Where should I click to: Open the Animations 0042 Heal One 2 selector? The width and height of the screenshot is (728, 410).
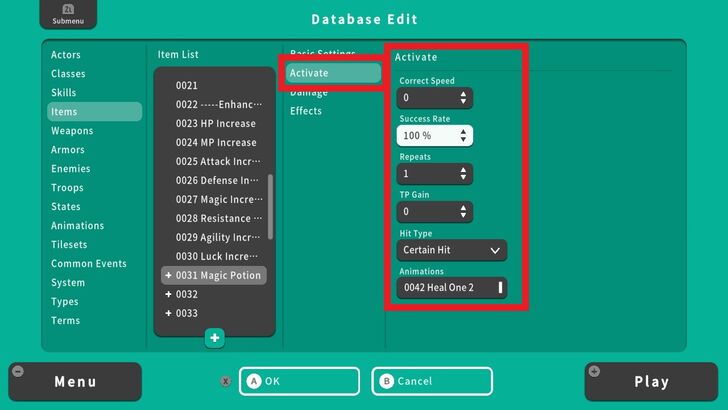(451, 288)
